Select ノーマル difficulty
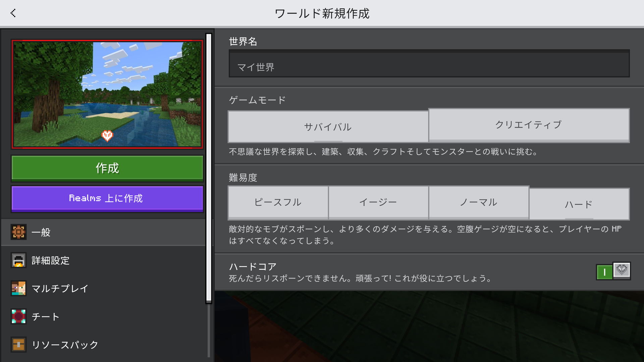The image size is (644, 362). coord(479,202)
